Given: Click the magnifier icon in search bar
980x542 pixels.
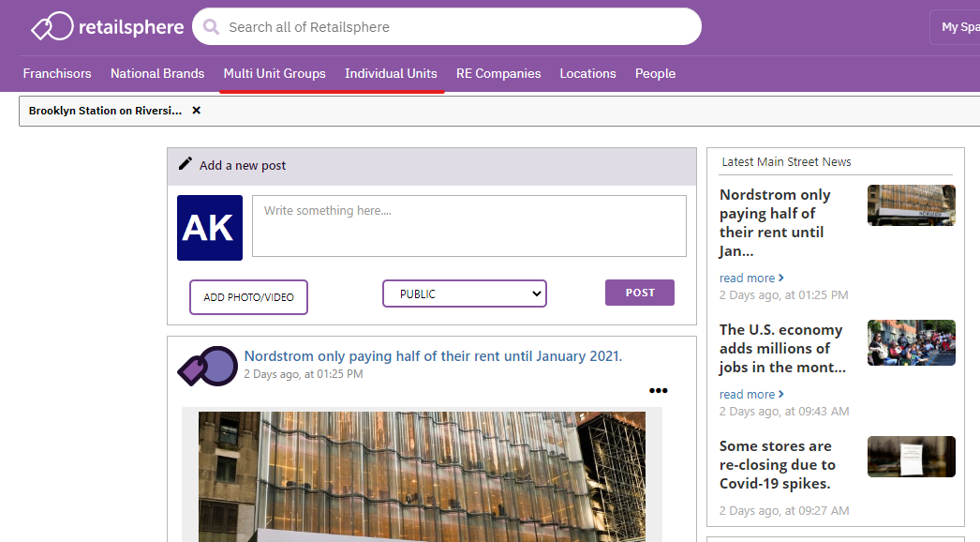Looking at the screenshot, I should tap(211, 27).
